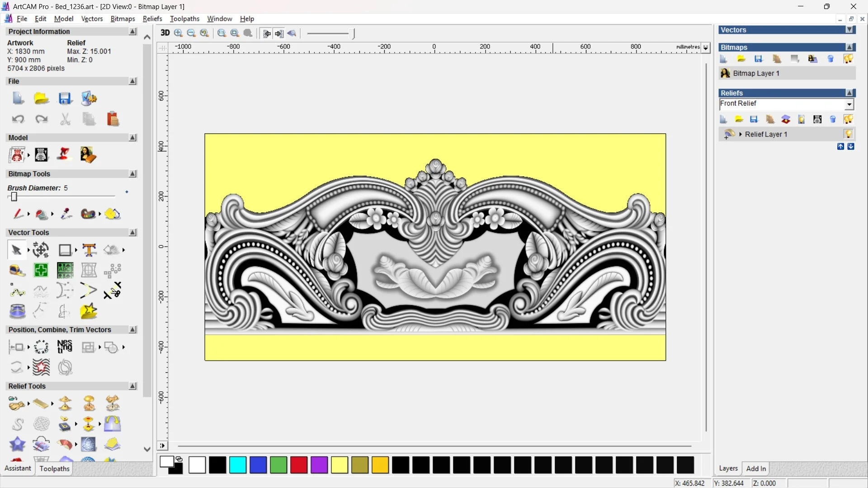The image size is (868, 488).
Task: Select the vector Text tool
Action: click(x=89, y=250)
